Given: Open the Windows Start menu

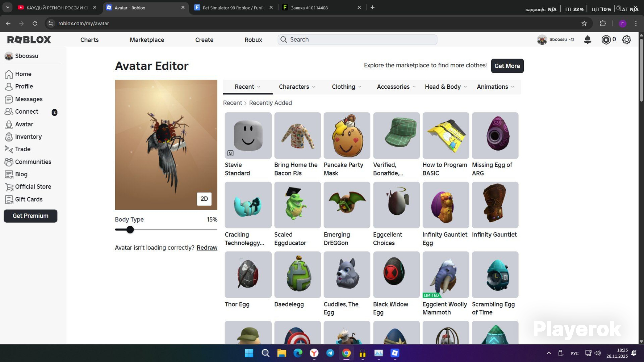Looking at the screenshot, I should pyautogui.click(x=249, y=353).
